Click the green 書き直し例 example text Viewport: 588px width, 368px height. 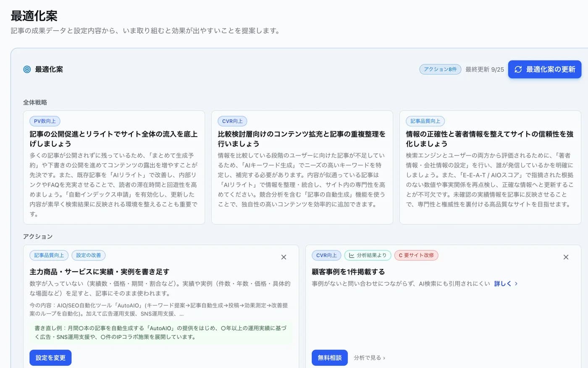click(x=161, y=332)
